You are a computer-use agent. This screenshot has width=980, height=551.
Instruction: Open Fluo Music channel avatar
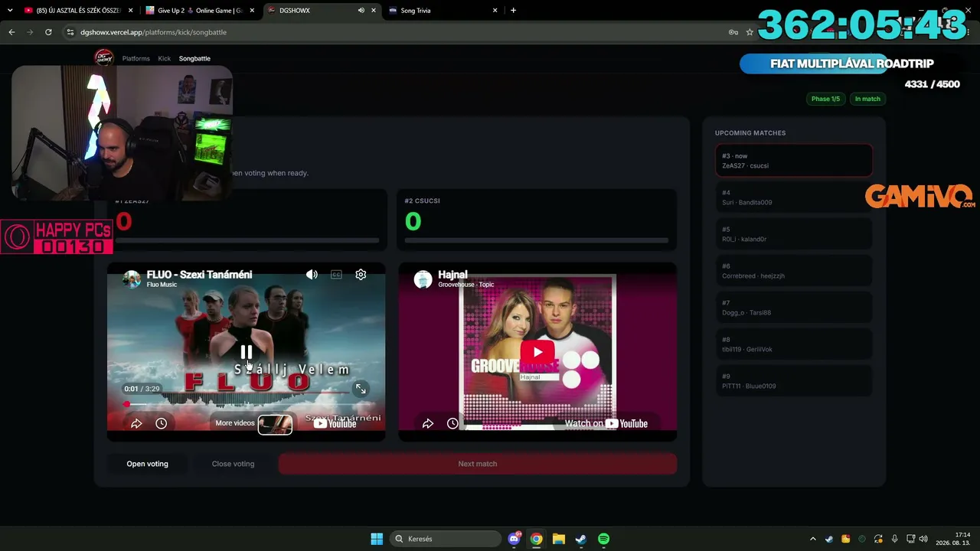pos(132,279)
